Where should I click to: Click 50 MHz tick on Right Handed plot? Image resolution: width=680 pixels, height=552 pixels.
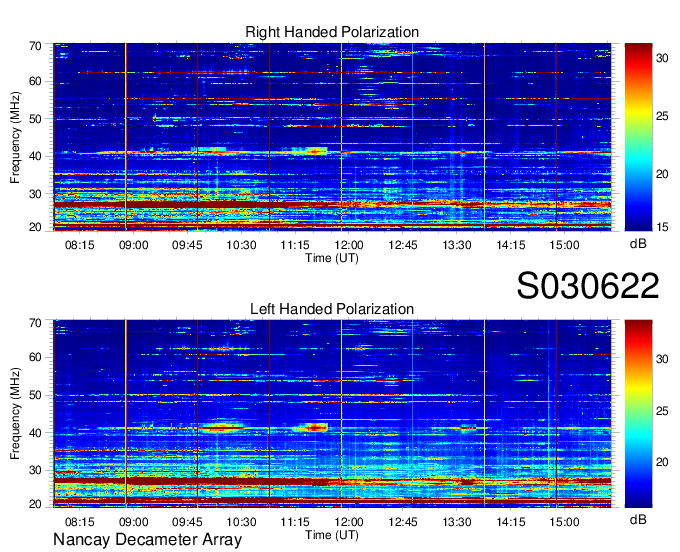click(35, 119)
